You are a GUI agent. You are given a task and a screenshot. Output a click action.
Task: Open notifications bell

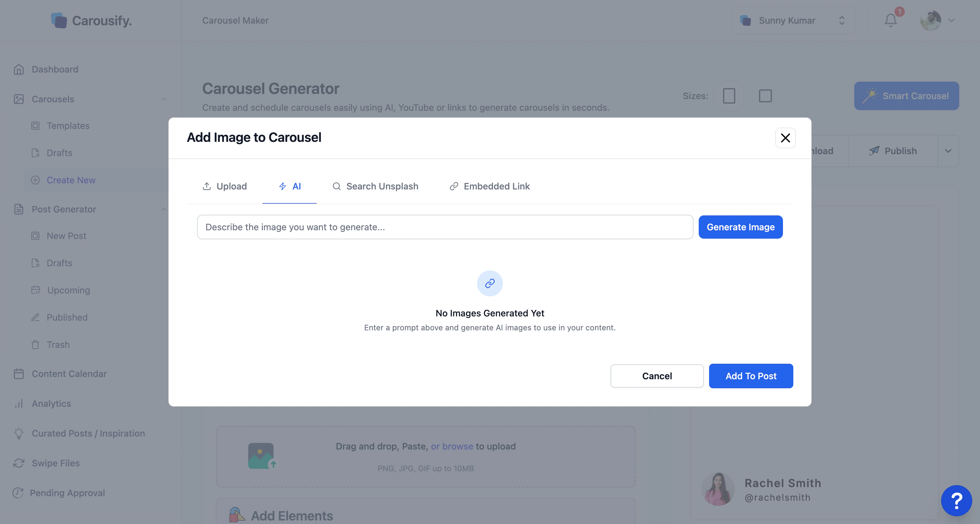pyautogui.click(x=890, y=20)
